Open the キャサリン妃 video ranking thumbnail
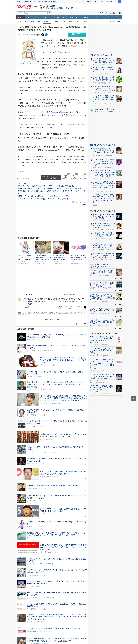This screenshot has height=644, width=138. (119, 216)
